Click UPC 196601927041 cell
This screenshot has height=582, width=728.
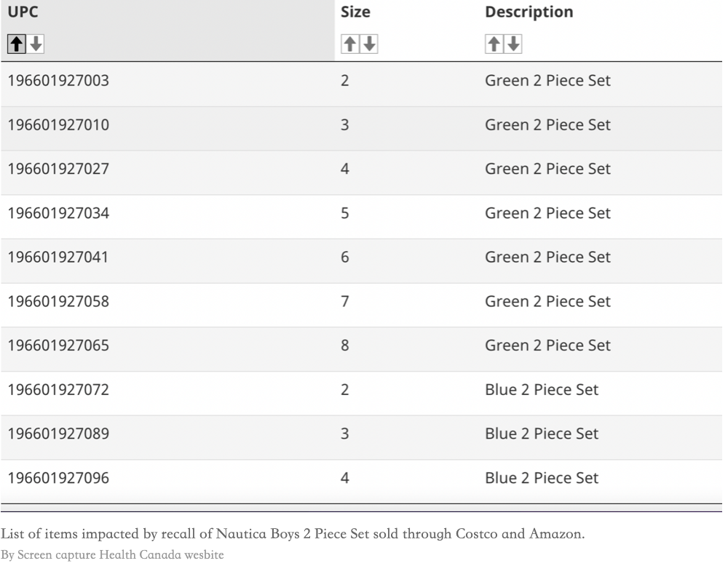coord(58,257)
